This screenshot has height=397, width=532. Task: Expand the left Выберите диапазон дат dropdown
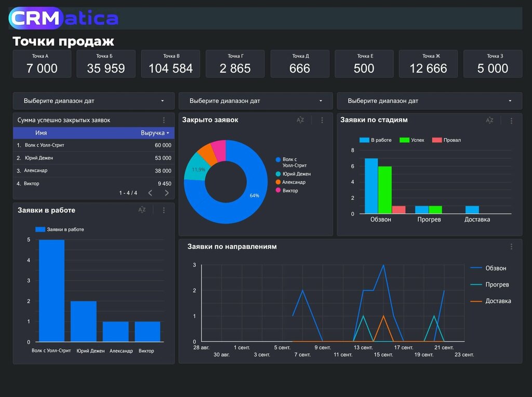tap(94, 101)
